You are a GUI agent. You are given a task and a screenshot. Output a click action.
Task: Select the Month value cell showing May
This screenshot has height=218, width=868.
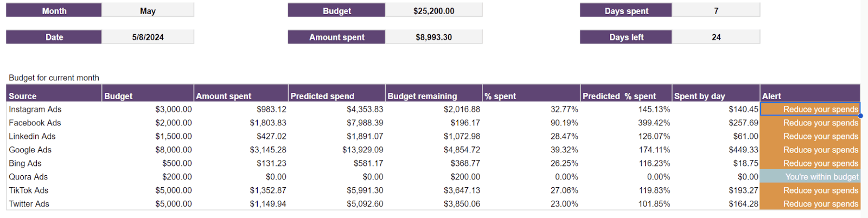coord(148,11)
